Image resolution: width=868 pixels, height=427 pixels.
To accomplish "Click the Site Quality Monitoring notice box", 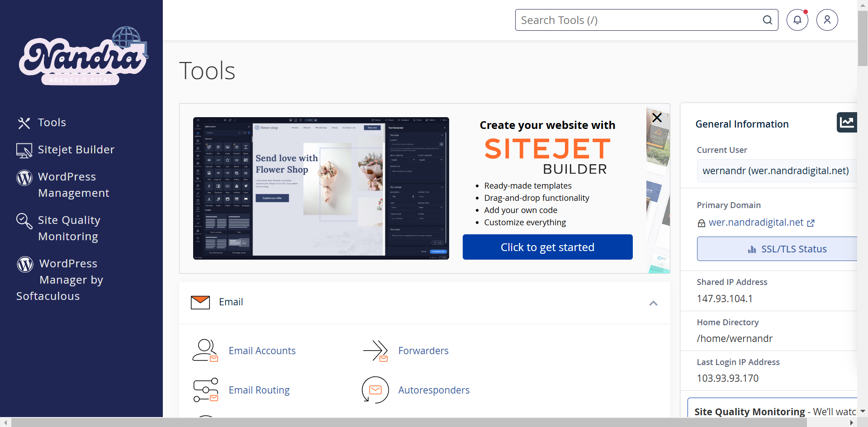I will point(772,408).
